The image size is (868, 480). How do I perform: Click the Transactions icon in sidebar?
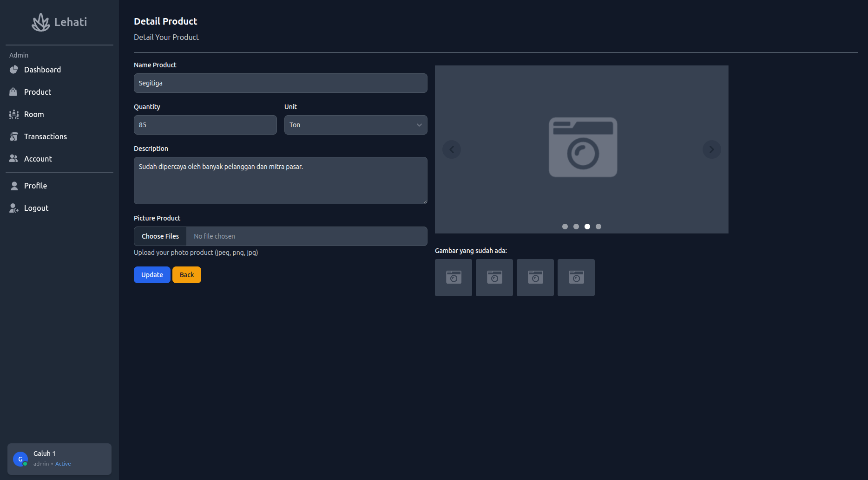click(x=14, y=136)
